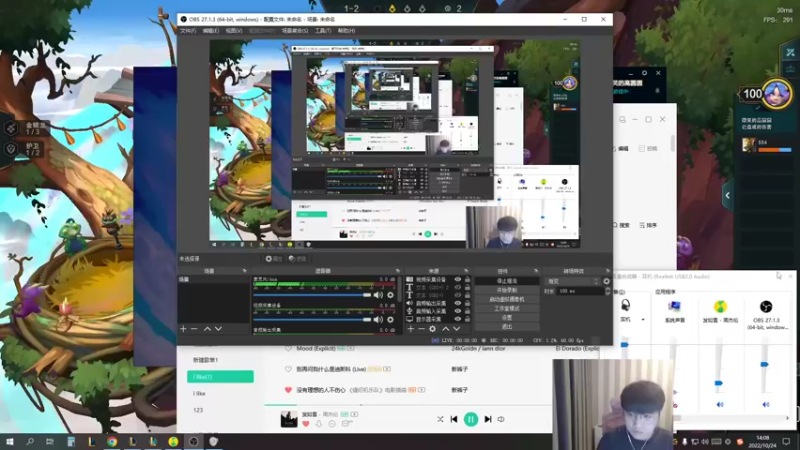Add a new scene with the plus icon
Viewport: 800px width, 450px height.
(183, 329)
